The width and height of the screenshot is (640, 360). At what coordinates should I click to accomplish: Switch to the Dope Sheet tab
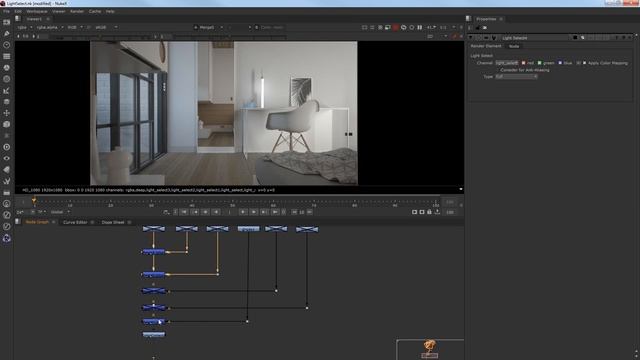(113, 222)
